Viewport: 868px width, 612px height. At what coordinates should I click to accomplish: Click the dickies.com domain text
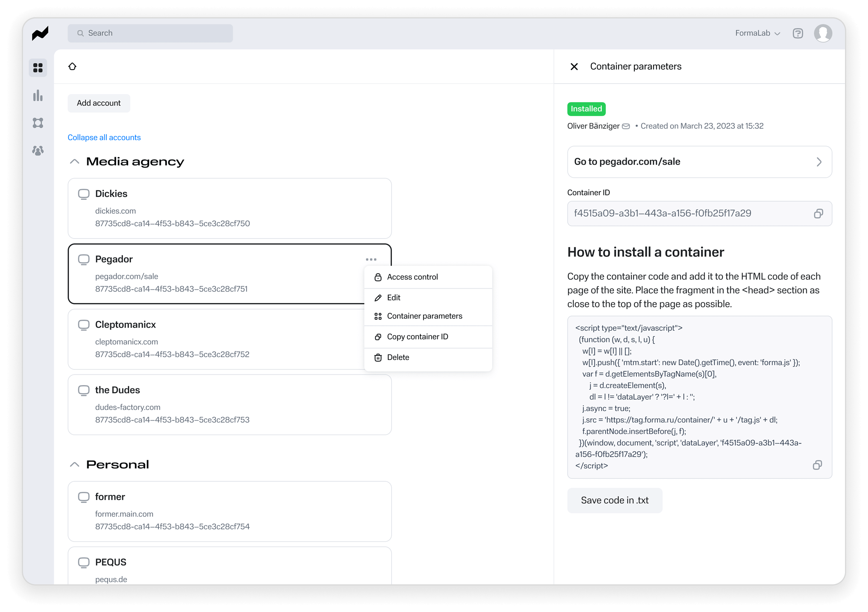(x=115, y=211)
